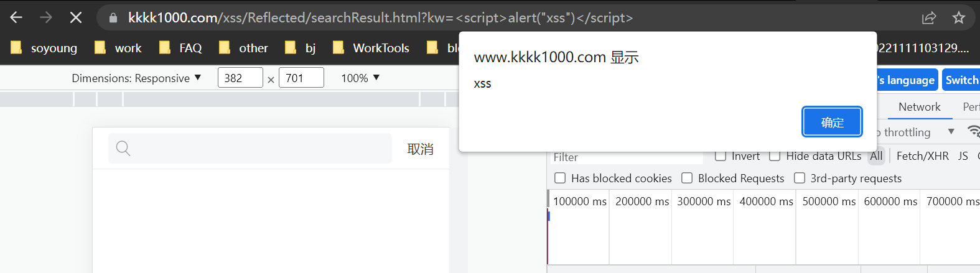Click the viewport width field 382

(240, 78)
